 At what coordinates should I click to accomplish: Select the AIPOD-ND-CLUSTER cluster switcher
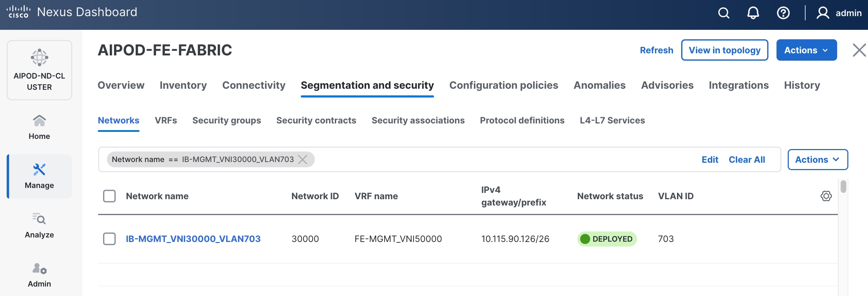point(39,70)
